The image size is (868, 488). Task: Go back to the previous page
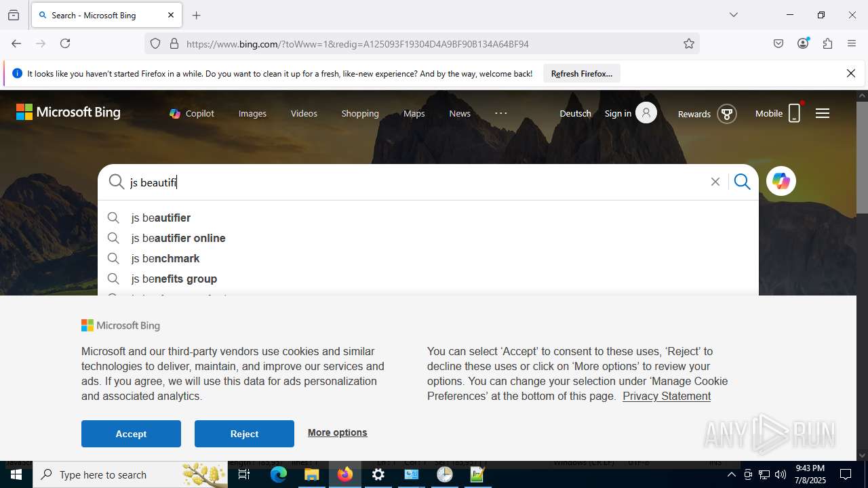pyautogui.click(x=16, y=43)
